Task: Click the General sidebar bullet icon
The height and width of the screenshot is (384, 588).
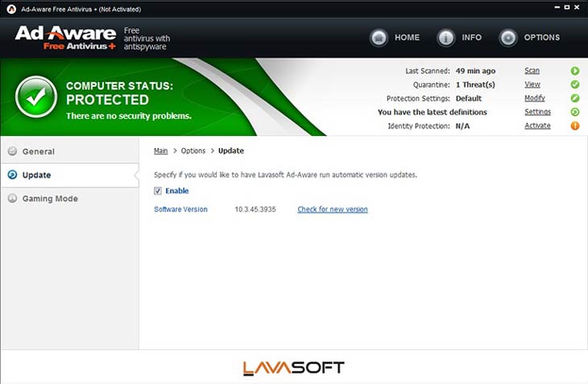Action: (12, 151)
